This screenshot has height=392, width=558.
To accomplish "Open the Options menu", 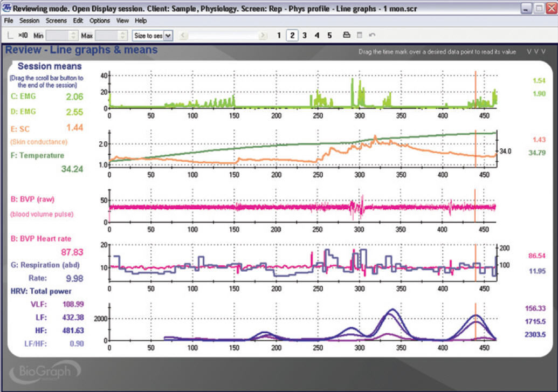I will (x=100, y=20).
